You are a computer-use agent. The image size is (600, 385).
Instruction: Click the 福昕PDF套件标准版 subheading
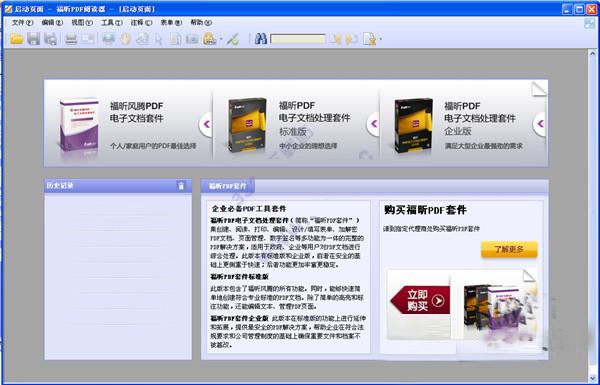point(239,277)
